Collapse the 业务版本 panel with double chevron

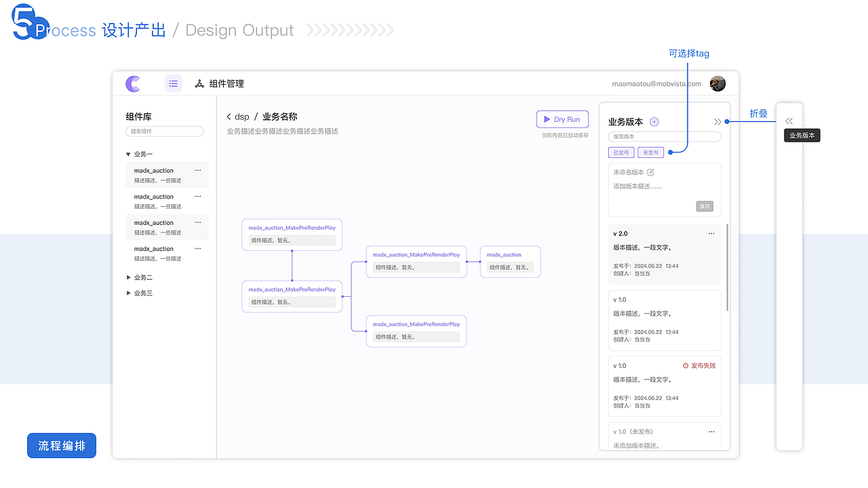[717, 122]
